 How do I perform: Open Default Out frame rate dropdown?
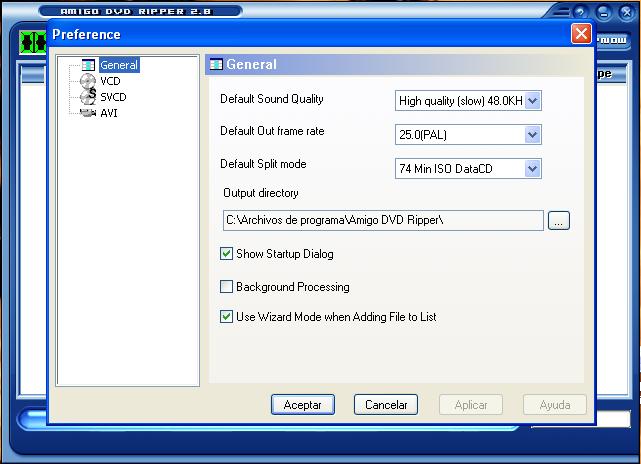pos(532,134)
